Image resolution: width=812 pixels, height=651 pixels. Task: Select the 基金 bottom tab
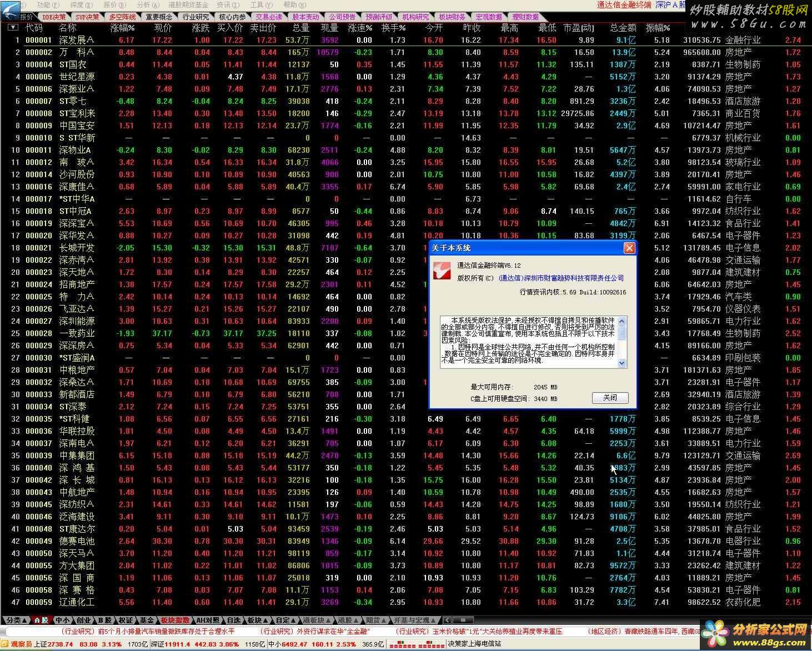click(x=147, y=620)
